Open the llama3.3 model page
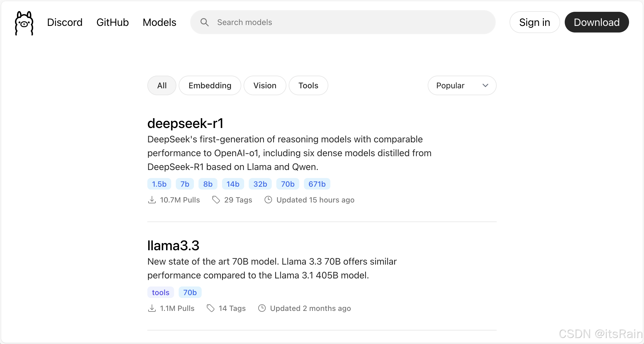 pyautogui.click(x=173, y=245)
